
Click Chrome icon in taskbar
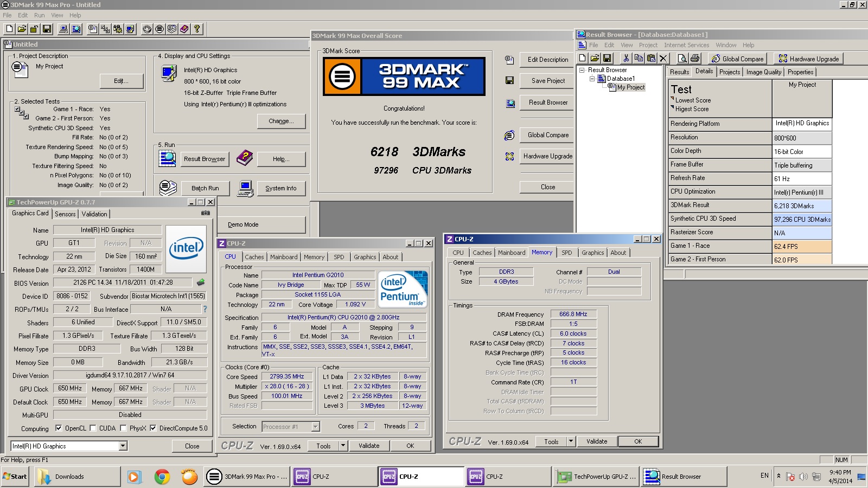[x=162, y=477]
